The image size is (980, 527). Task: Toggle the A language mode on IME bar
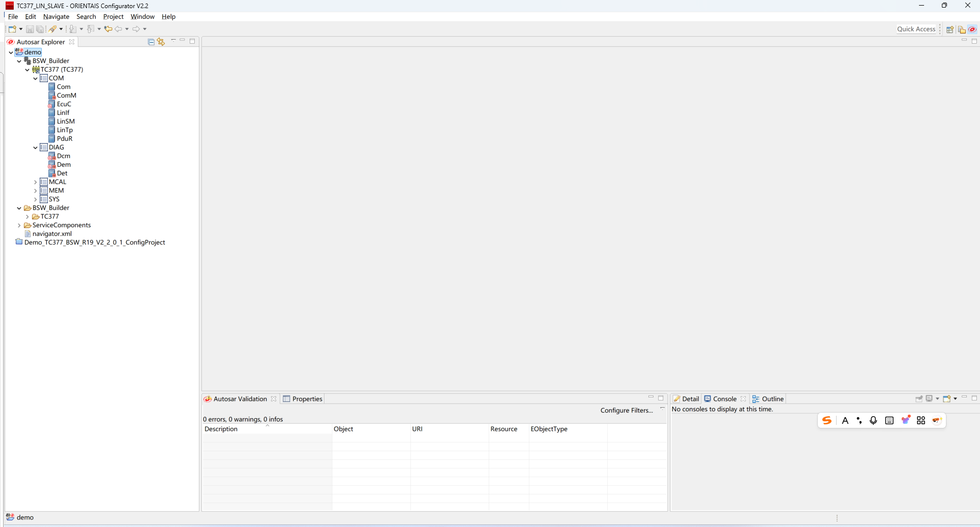click(x=845, y=420)
